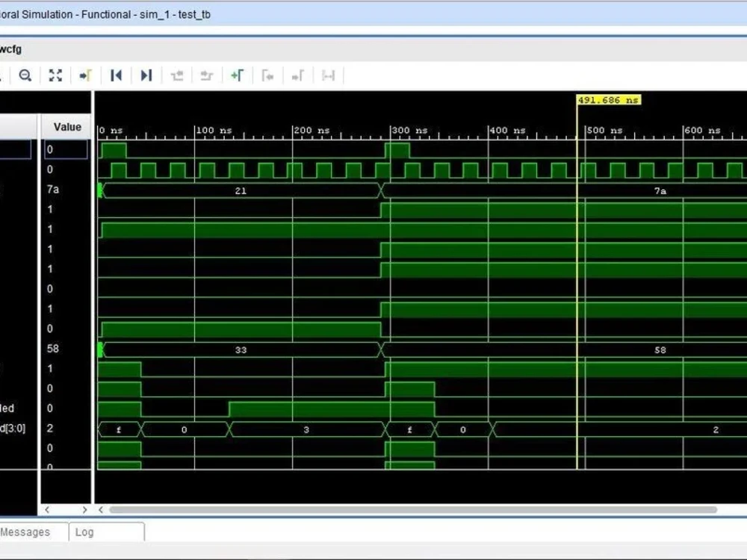Activate Zoom to Cursor icon

85,75
